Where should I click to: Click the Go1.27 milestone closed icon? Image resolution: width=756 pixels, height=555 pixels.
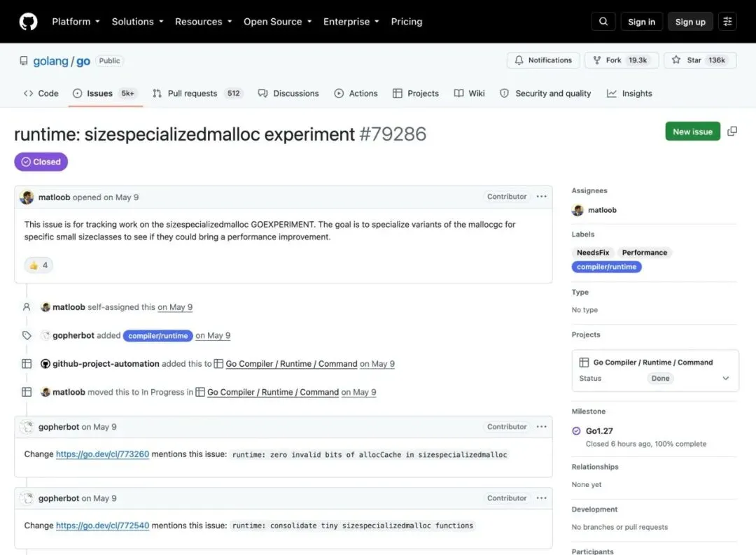(x=576, y=431)
